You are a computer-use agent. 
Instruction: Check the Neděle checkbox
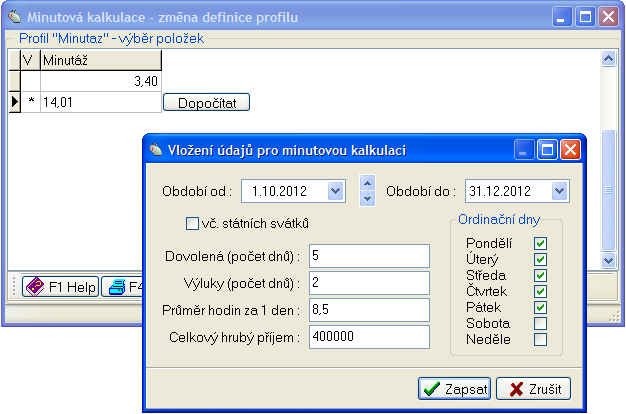(x=541, y=339)
